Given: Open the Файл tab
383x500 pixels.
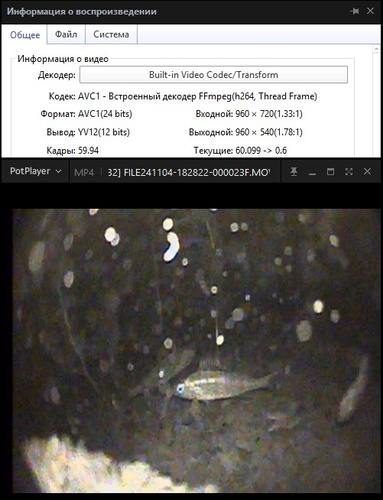Looking at the screenshot, I should [66, 34].
